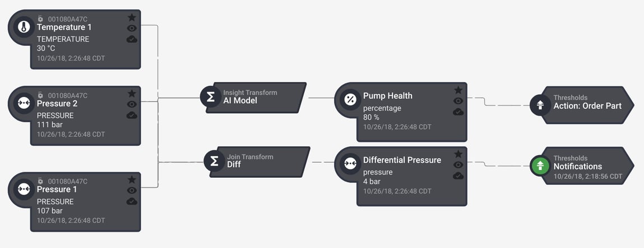This screenshot has height=248, width=644.
Task: Click the Temperature 1 thermometer icon
Action: click(x=24, y=27)
